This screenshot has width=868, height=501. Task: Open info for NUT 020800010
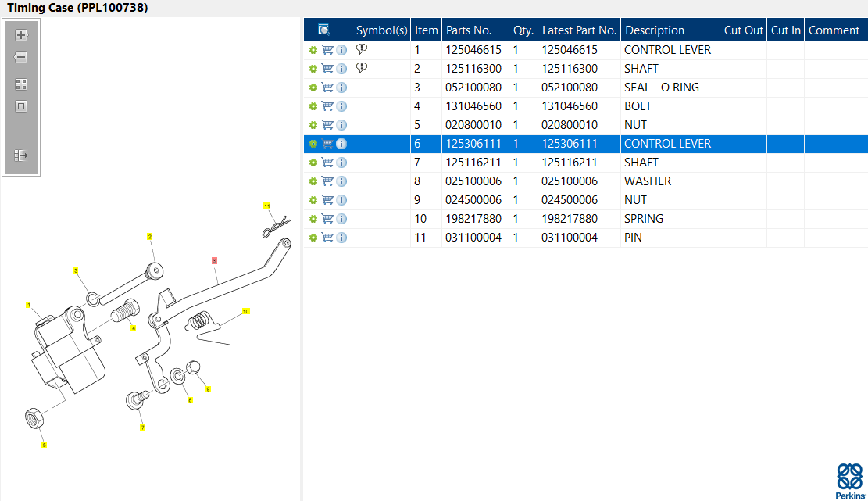coord(341,125)
